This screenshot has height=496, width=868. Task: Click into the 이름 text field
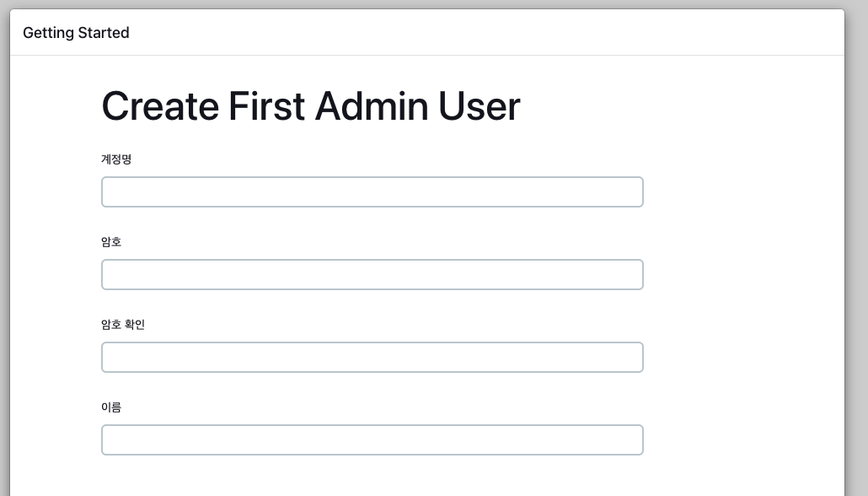pyautogui.click(x=372, y=439)
